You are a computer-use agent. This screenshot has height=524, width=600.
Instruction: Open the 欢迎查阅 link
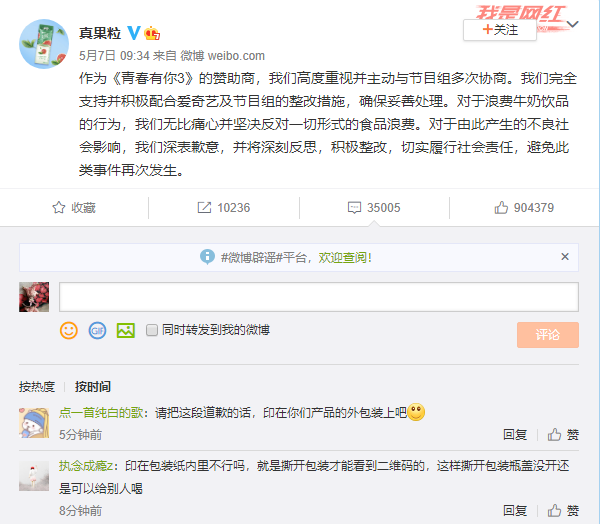point(345,258)
